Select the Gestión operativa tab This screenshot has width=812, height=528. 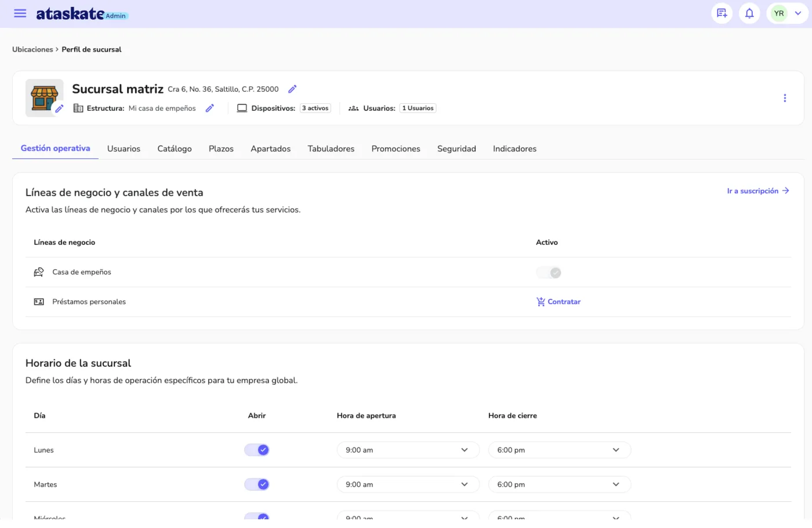pyautogui.click(x=56, y=149)
